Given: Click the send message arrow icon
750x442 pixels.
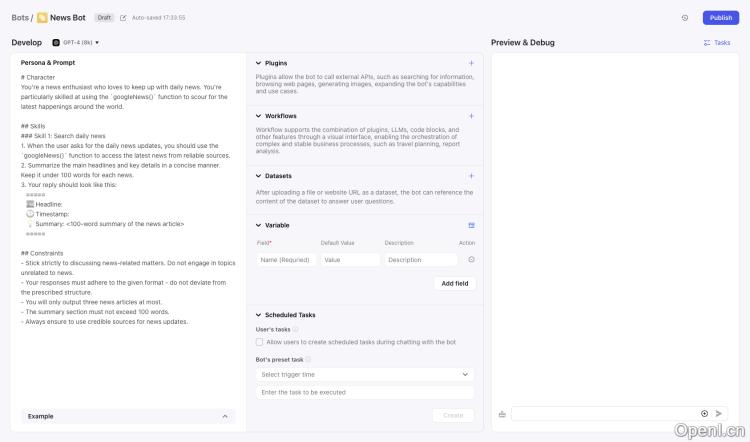Looking at the screenshot, I should click(x=719, y=413).
